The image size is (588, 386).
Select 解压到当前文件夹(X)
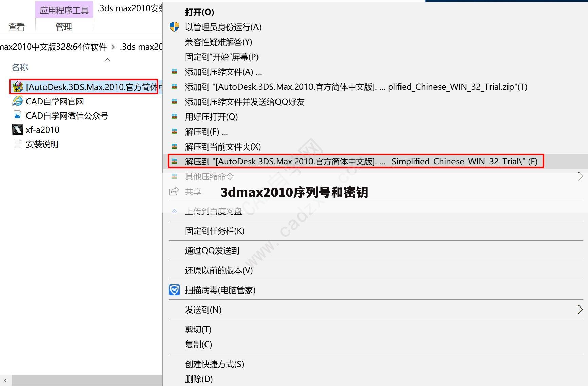click(223, 147)
